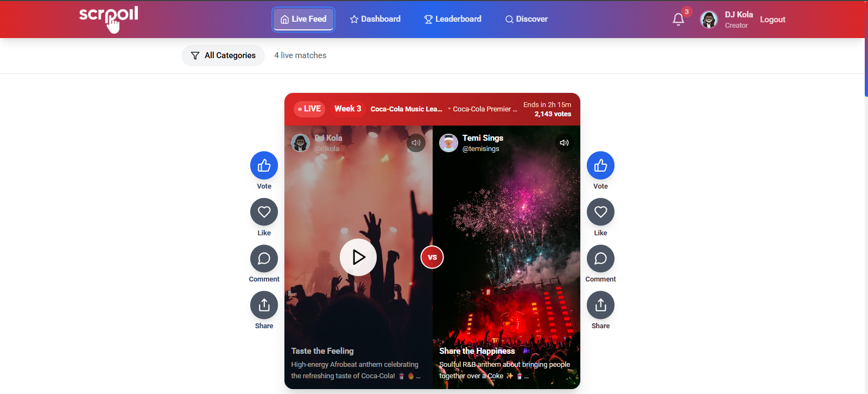Image resolution: width=868 pixels, height=394 pixels.
Task: Click the DJ Kola profile avatar in header
Action: [709, 20]
